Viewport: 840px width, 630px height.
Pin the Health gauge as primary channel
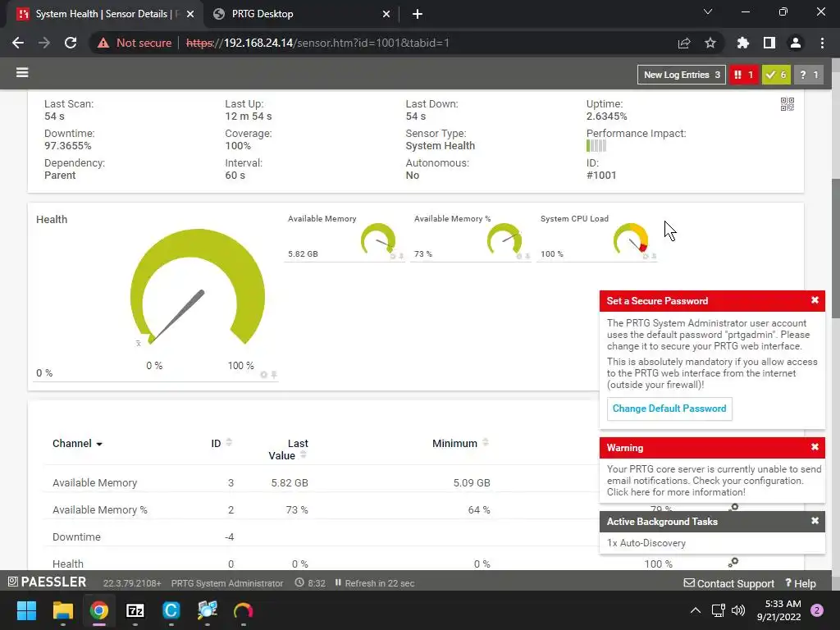(x=274, y=374)
